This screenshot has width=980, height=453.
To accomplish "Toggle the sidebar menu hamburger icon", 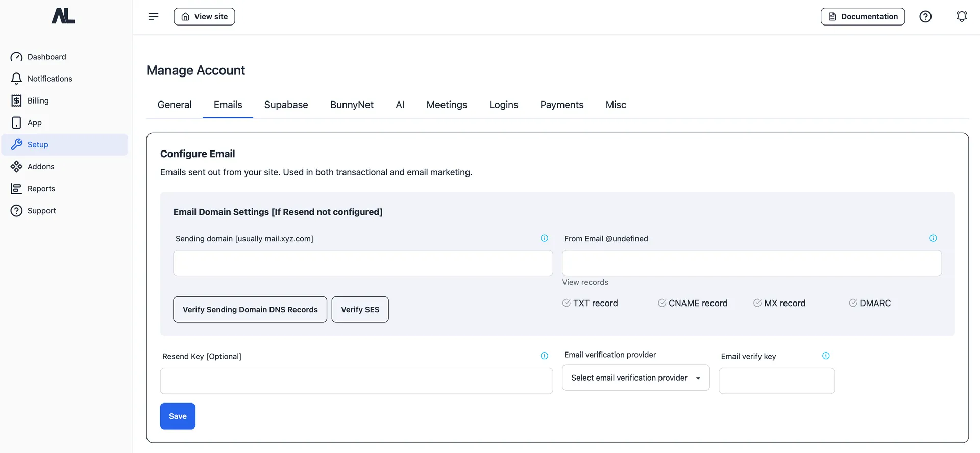I will [153, 16].
